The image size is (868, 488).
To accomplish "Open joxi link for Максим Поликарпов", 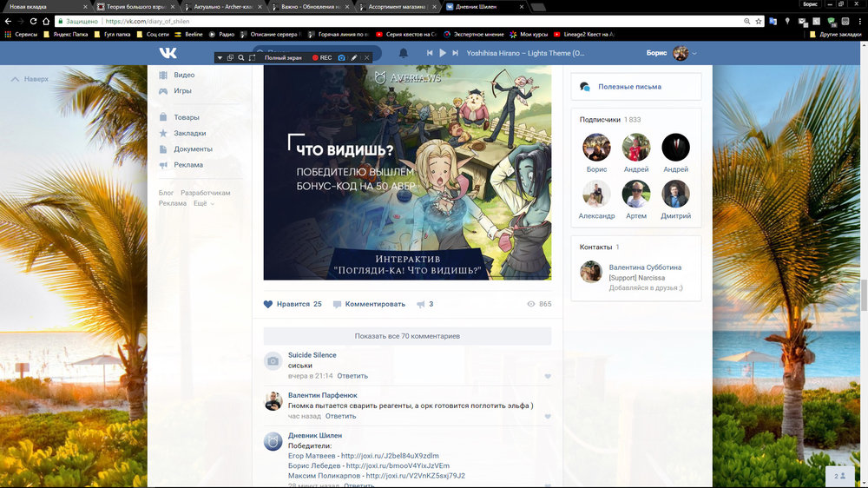I will point(415,476).
